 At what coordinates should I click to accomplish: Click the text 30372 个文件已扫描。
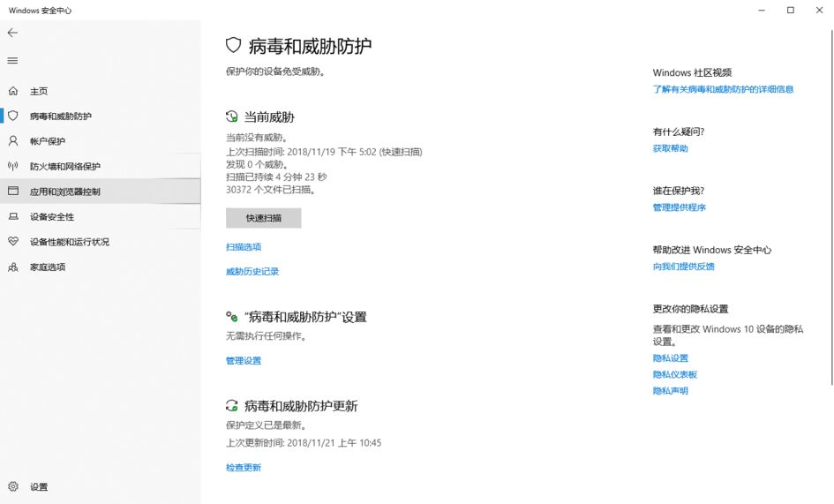point(271,190)
